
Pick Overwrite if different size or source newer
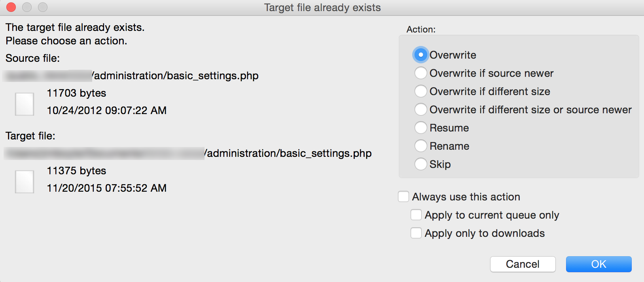coord(420,110)
